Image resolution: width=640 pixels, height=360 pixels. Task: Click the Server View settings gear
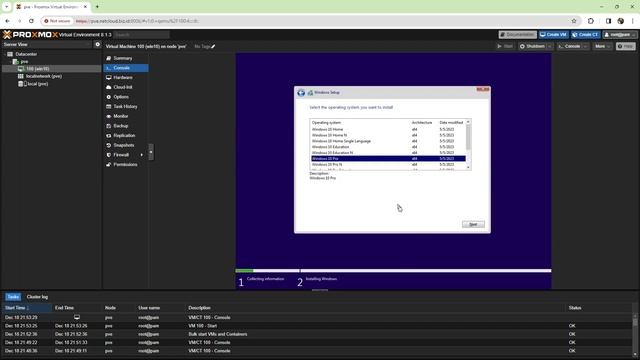tap(98, 44)
